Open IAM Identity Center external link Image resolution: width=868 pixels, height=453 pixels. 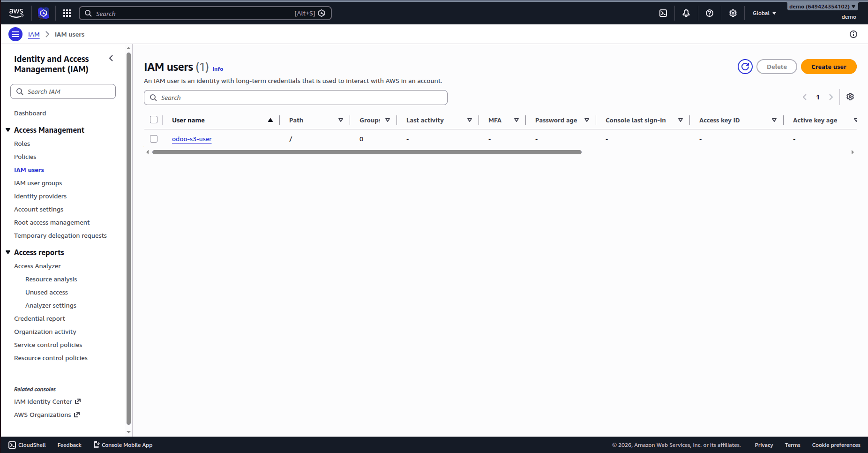coord(47,401)
